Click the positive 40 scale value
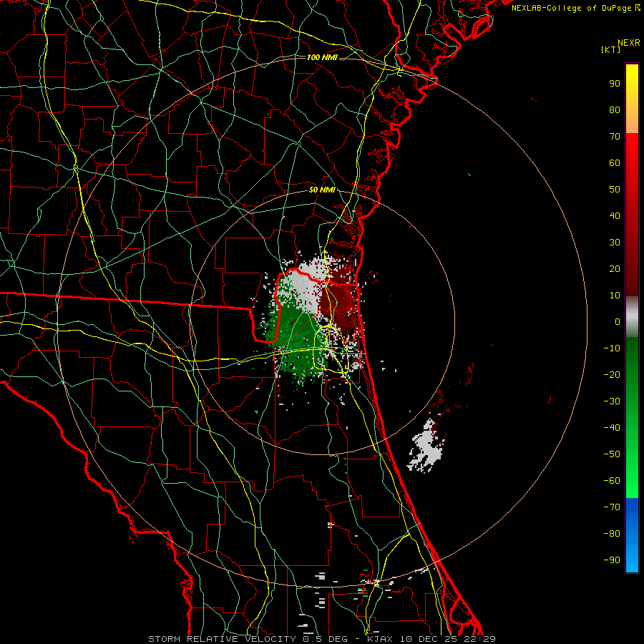Screen dimensions: 644x644 tap(615, 215)
